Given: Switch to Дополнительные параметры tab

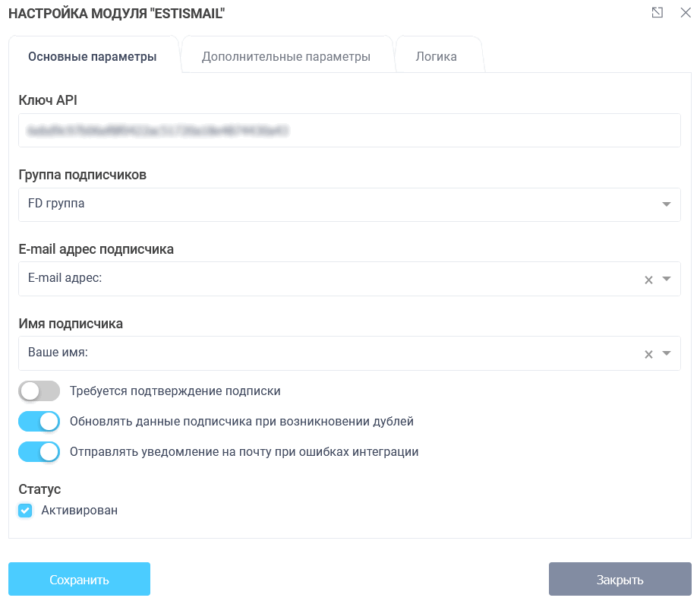Looking at the screenshot, I should [286, 57].
